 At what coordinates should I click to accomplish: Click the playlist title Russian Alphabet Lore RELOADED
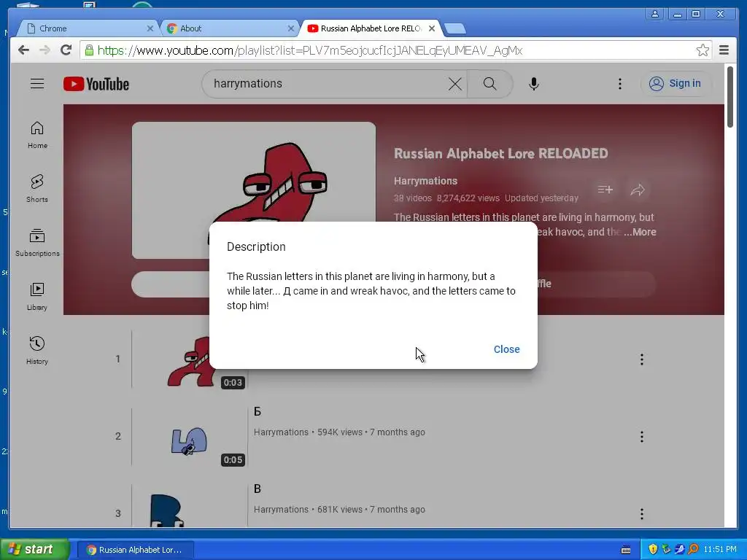(x=500, y=154)
